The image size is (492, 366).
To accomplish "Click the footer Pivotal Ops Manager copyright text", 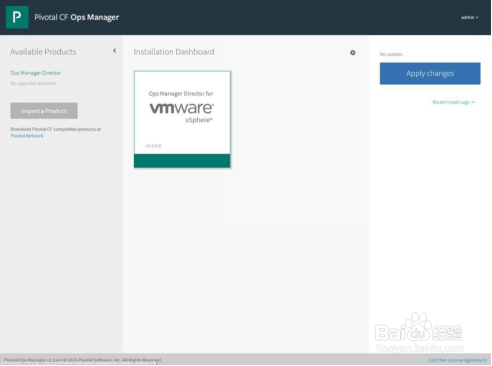I will click(x=83, y=360).
